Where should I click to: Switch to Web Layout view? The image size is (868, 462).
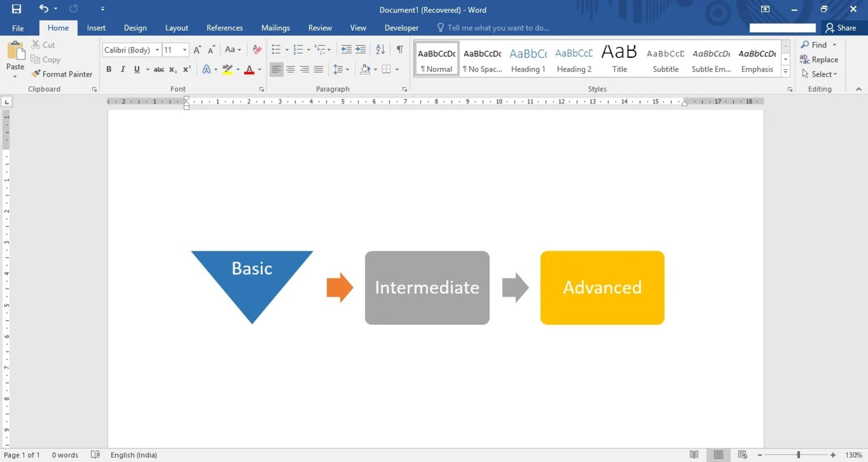coord(742,455)
